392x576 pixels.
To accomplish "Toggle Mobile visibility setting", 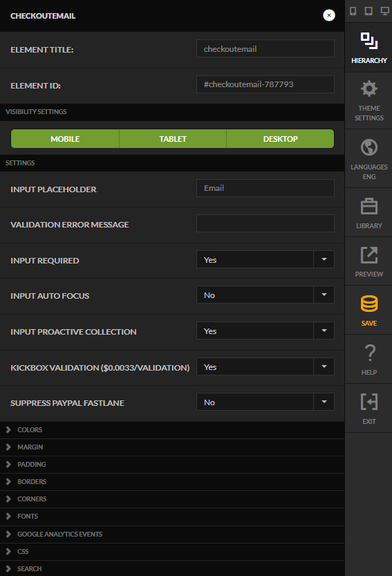I will click(x=65, y=139).
